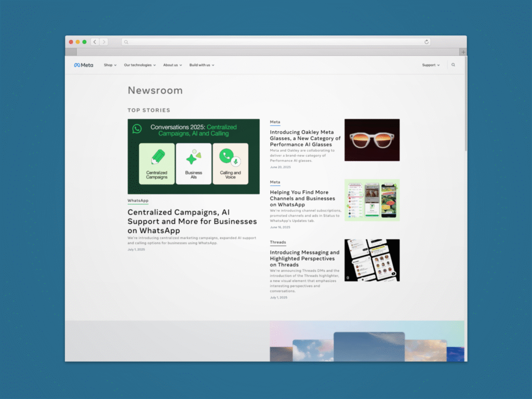Reload the page with the refresh icon
Viewport: 532px width, 399px height.
[x=427, y=42]
